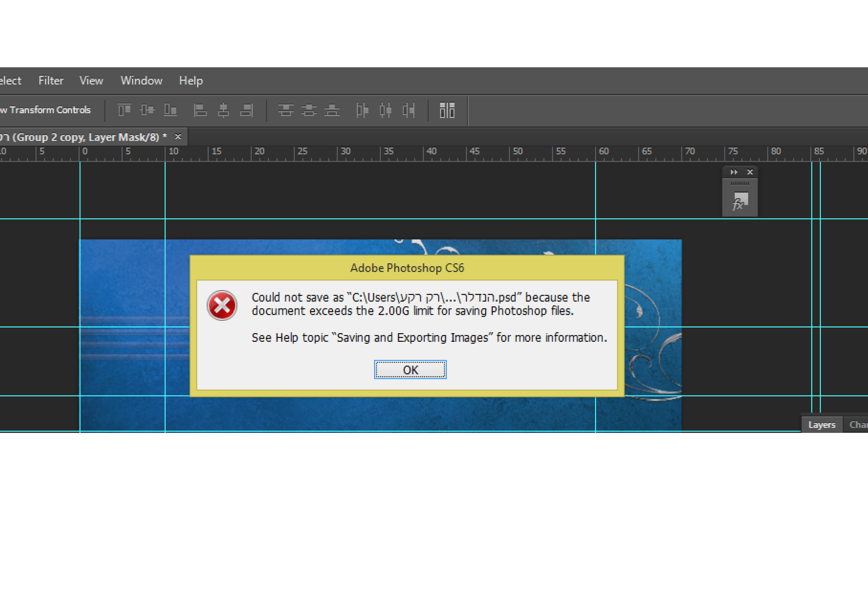This screenshot has width=868, height=614.
Task: Click the Align Vertical Centers icon
Action: point(147,110)
